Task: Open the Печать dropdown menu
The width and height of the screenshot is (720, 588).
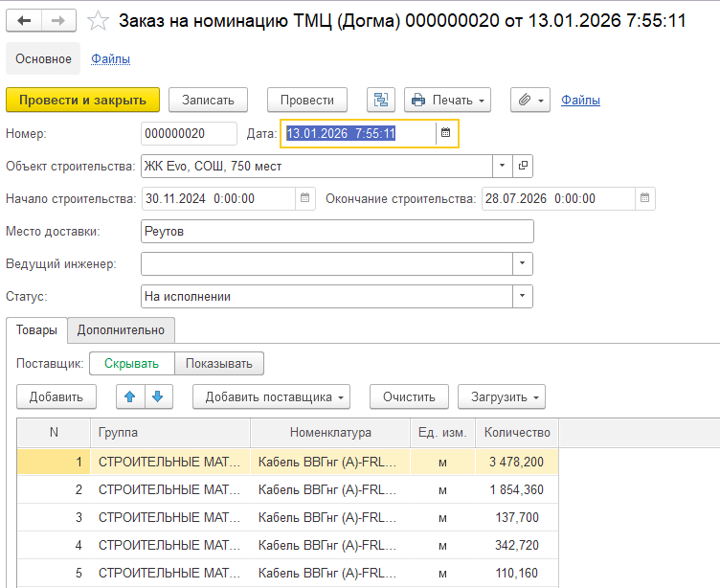Action: point(447,100)
